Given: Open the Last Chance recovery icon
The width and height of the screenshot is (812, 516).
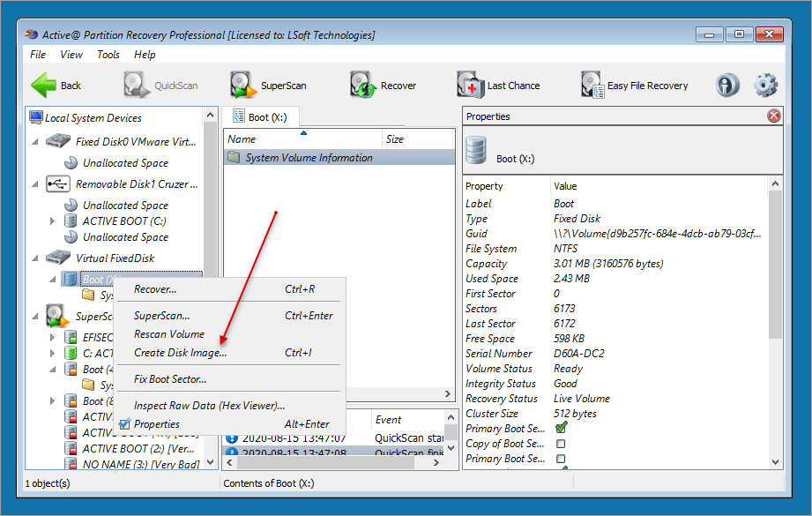Looking at the screenshot, I should pyautogui.click(x=470, y=85).
